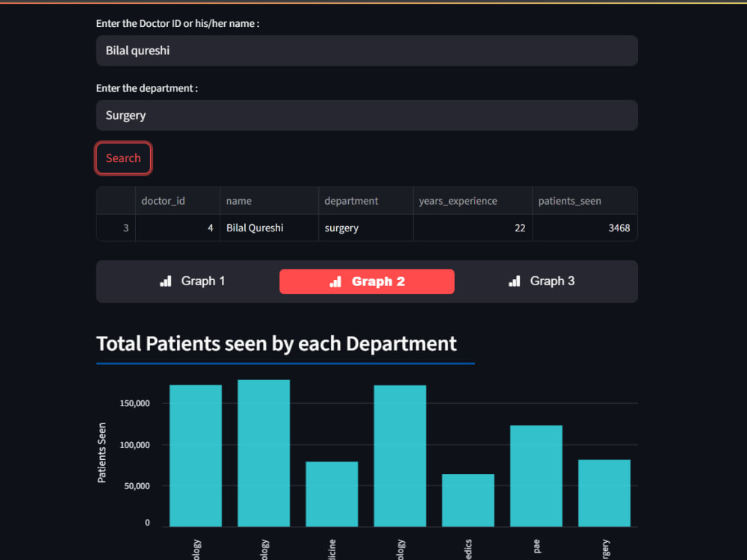
Task: Open the Graph 3 tab
Action: coord(542,281)
